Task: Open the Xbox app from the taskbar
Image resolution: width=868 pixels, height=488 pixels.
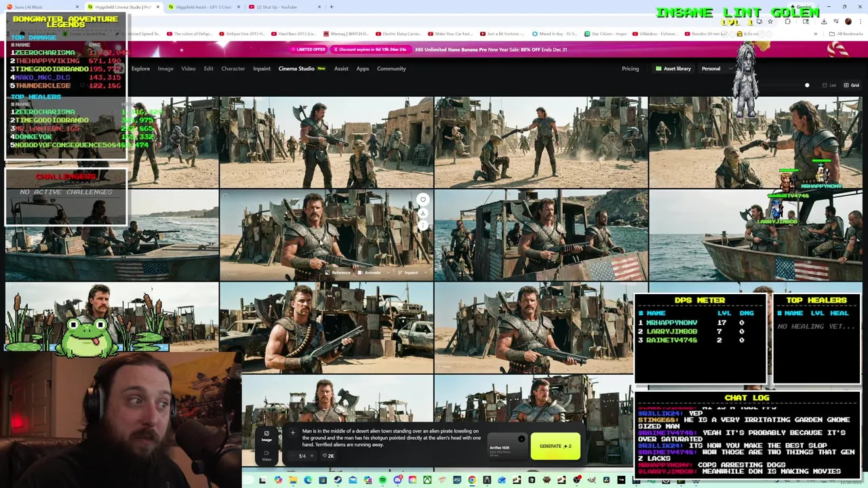Action: click(427, 480)
